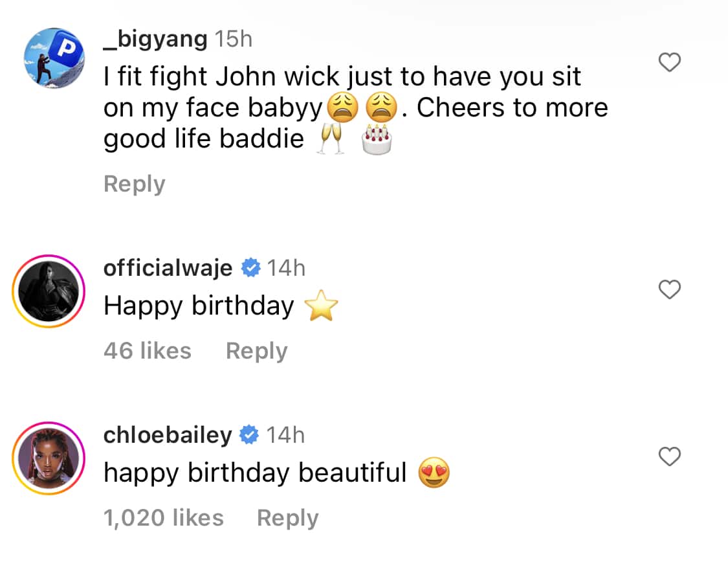Tap the heart on officialwaje's comment

click(669, 291)
